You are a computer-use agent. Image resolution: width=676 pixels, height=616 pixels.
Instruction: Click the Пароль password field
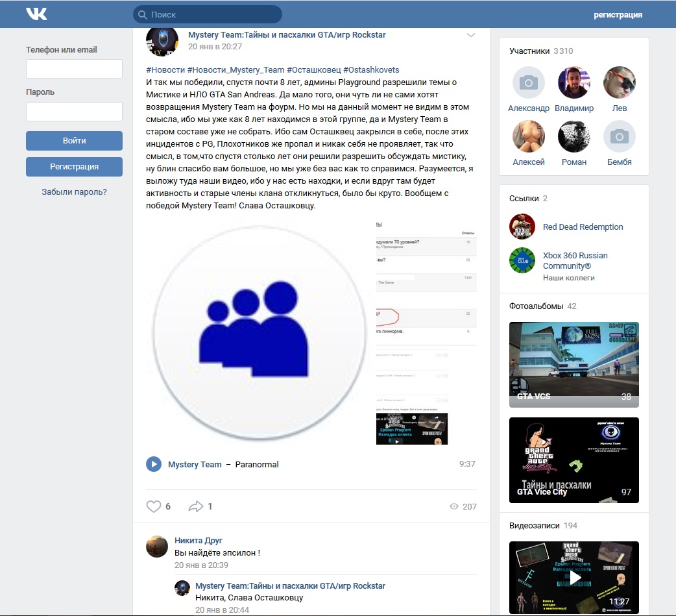74,112
